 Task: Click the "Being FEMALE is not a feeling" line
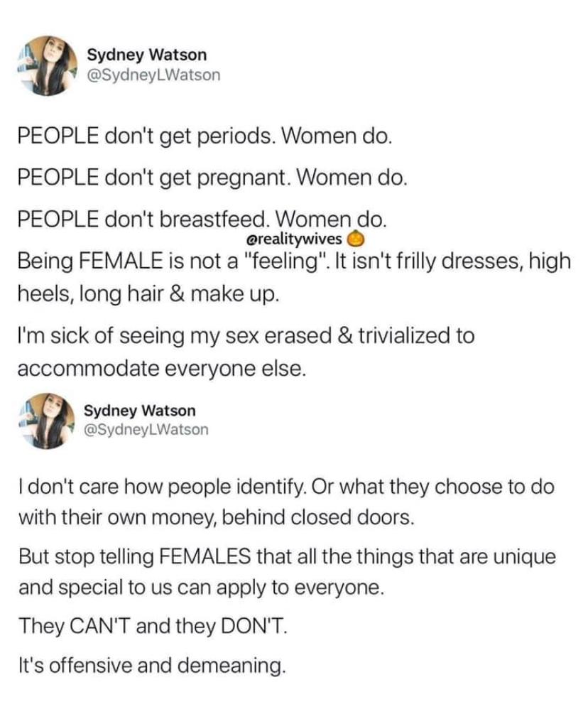294,261
